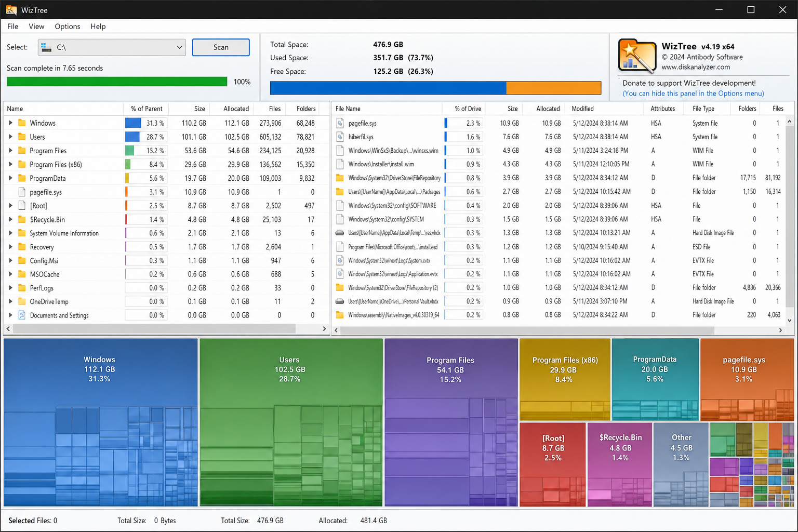This screenshot has height=532, width=798.
Task: Click the [Root] file icon in tree
Action: point(22,206)
